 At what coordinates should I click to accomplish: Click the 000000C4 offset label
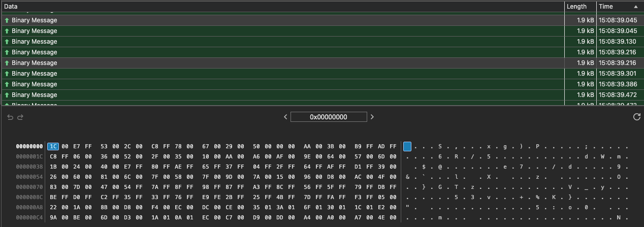pyautogui.click(x=29, y=218)
